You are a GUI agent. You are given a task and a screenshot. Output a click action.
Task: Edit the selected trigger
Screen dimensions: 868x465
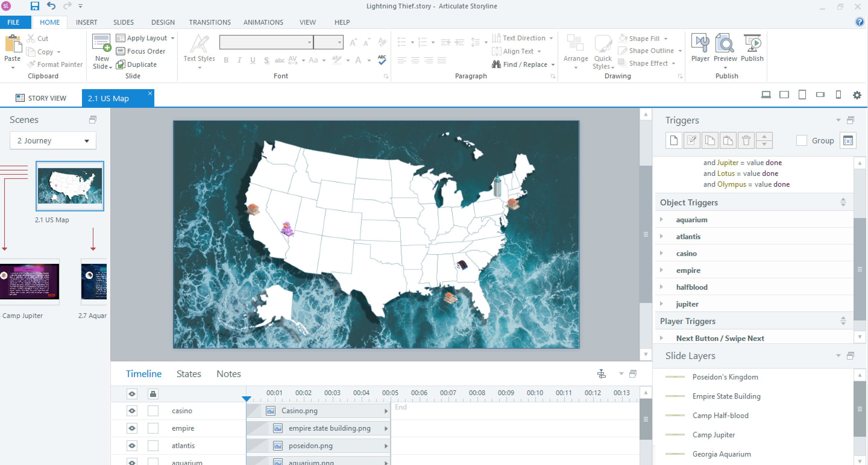(x=692, y=140)
